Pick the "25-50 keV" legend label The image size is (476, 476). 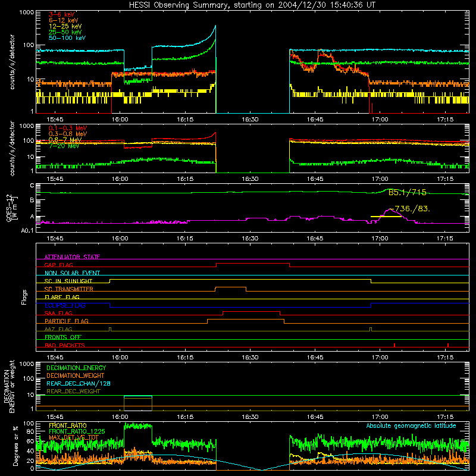pos(65,32)
